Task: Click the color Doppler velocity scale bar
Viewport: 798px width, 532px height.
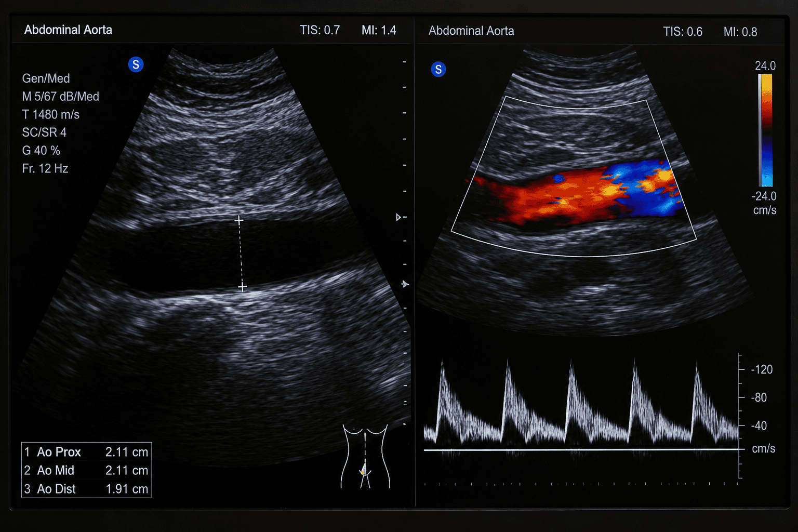Action: tap(766, 130)
